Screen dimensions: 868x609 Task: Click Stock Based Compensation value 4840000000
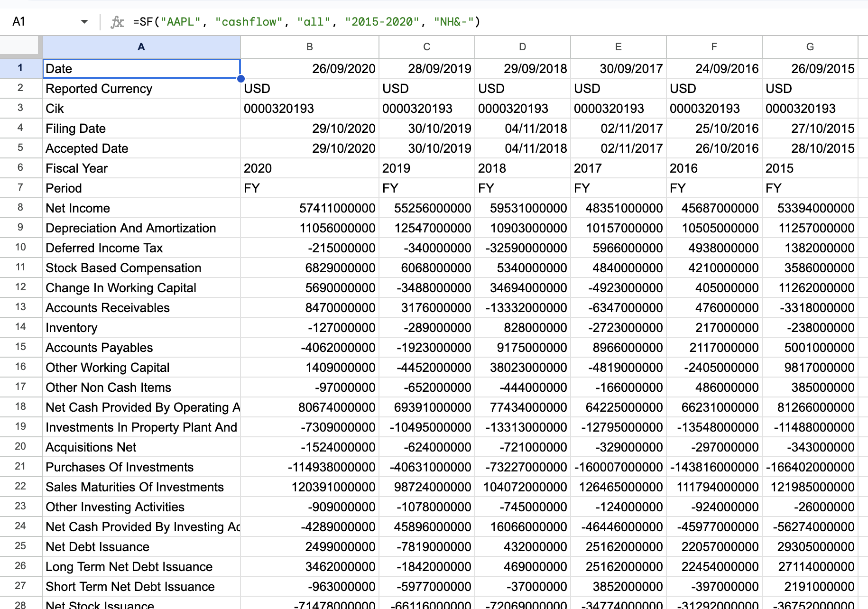tap(619, 268)
